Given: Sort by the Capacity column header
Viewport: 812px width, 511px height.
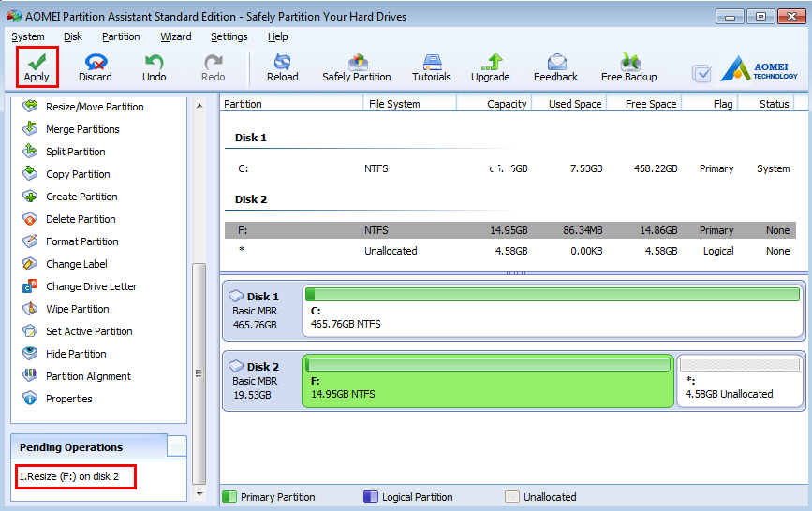Looking at the screenshot, I should (495, 104).
